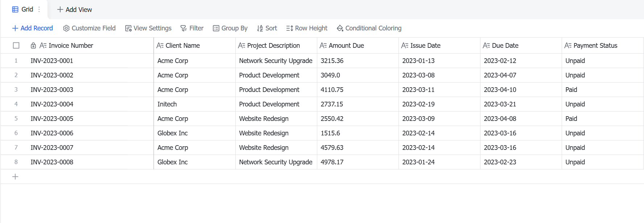Click due date 2023-02-23
The width and height of the screenshot is (644, 223).
point(521,162)
